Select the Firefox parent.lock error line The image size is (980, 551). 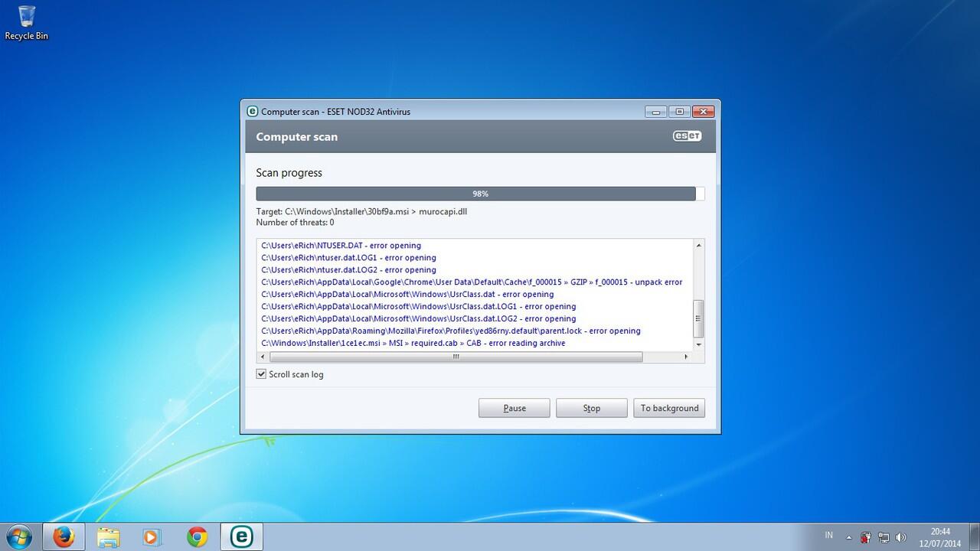coord(451,331)
